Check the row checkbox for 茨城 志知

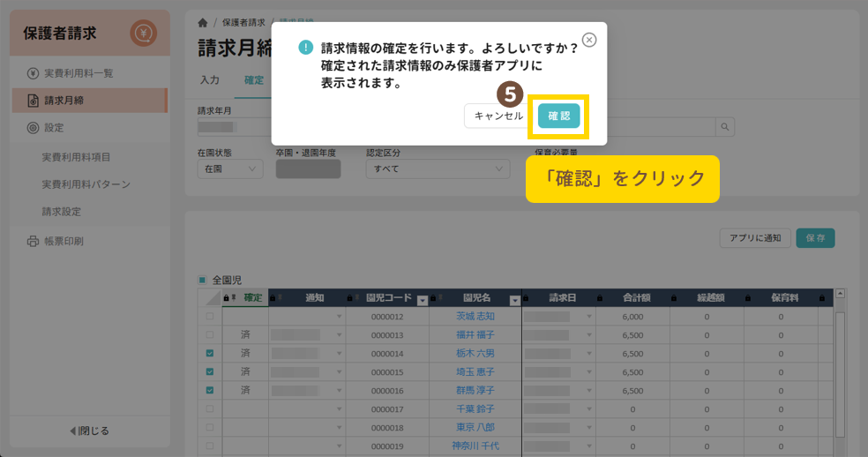point(209,316)
